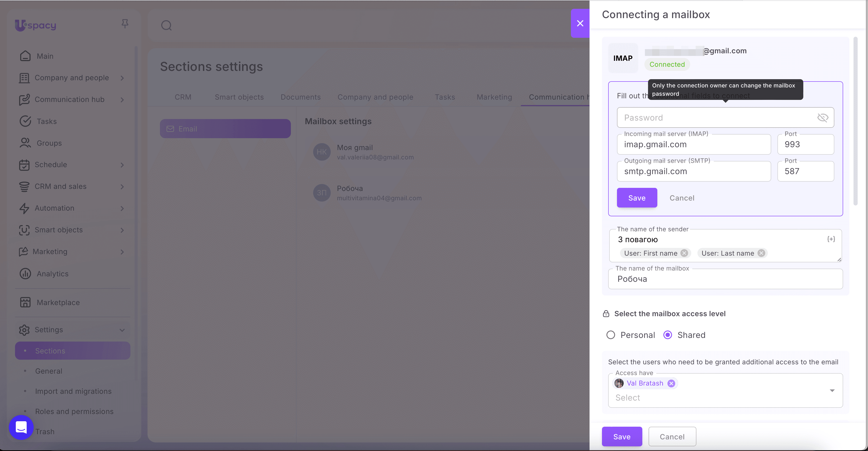The image size is (868, 451).
Task: Click the Schedule calendar icon
Action: [24, 165]
